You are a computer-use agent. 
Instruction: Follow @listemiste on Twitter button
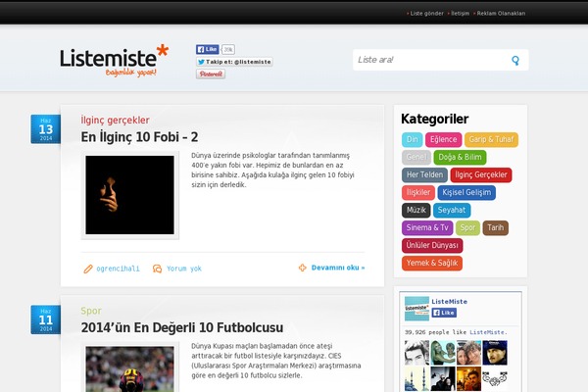click(x=234, y=62)
